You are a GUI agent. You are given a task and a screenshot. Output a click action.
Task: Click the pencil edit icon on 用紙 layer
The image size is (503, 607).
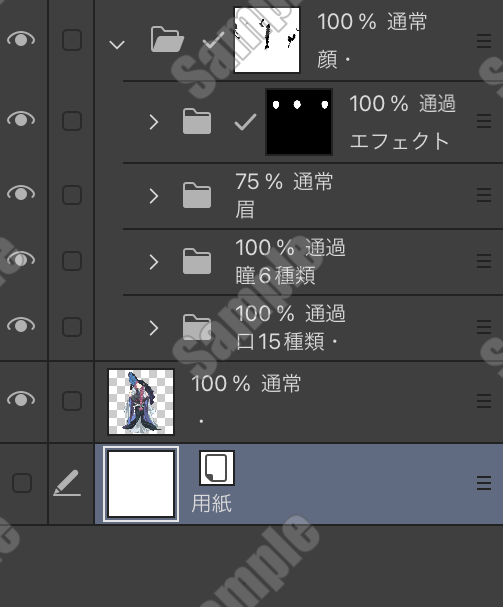click(67, 483)
